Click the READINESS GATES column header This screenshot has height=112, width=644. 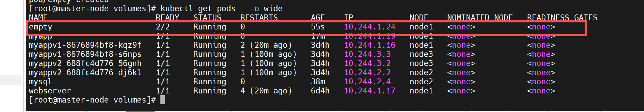coord(562,17)
